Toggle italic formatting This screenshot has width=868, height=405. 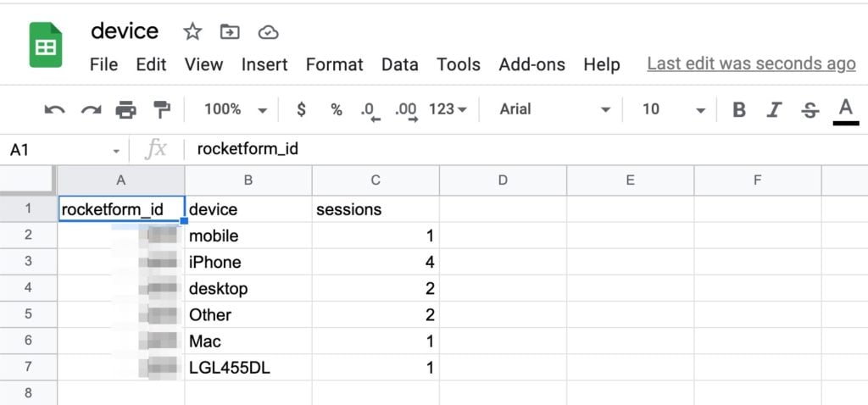(x=774, y=109)
